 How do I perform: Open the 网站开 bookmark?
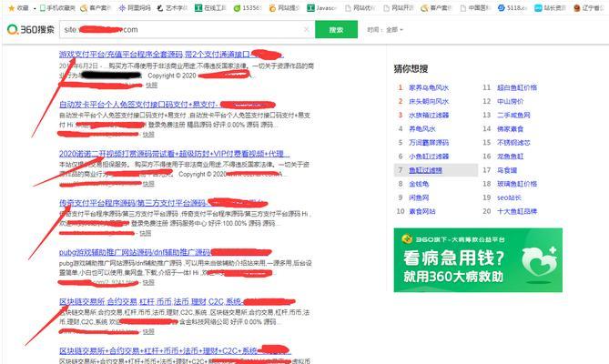[398, 8]
